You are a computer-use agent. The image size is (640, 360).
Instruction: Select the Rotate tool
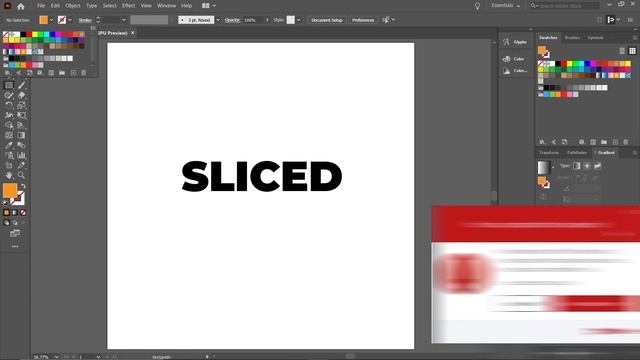pyautogui.click(x=9, y=105)
